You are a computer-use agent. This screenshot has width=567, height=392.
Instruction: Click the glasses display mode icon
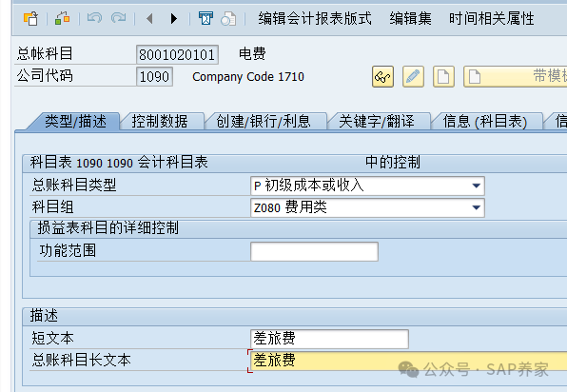point(382,77)
